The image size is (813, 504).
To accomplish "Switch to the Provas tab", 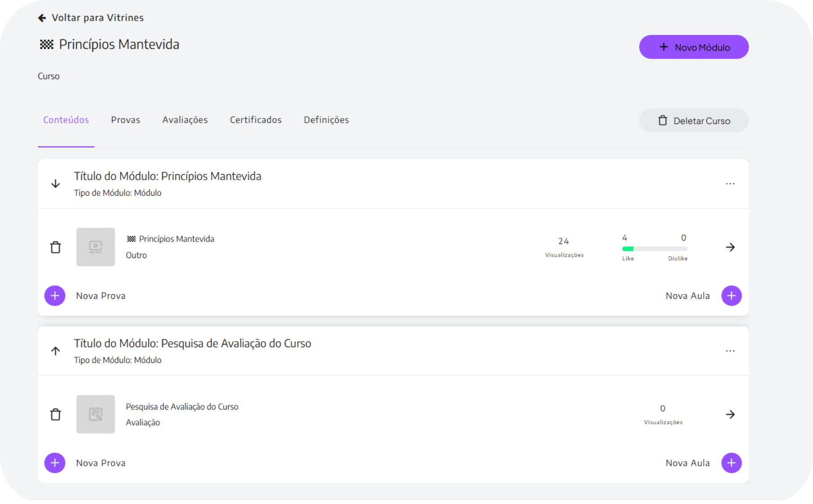I will [x=125, y=120].
